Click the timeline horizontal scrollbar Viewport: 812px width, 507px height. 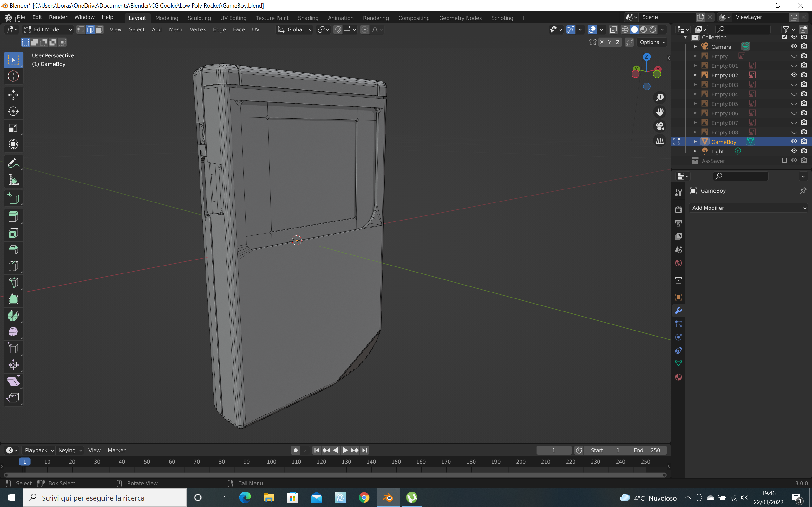coord(335,475)
